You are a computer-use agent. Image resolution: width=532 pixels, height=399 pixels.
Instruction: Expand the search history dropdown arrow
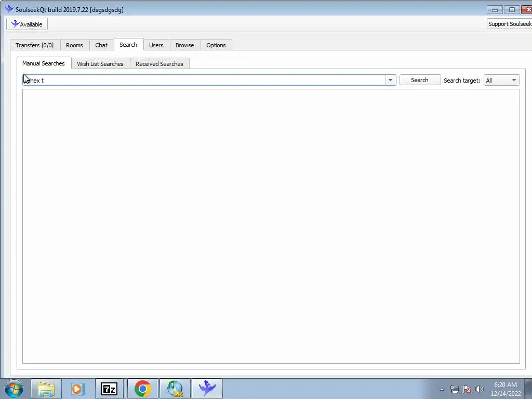tap(390, 81)
